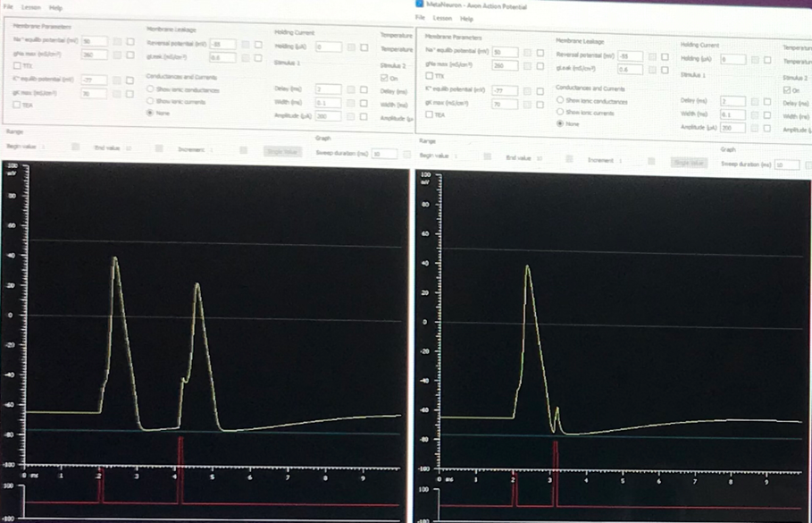Viewport: 812px width, 523px height.
Task: Focus the Na+ equilib potential field in the right window
Action: tap(505, 52)
